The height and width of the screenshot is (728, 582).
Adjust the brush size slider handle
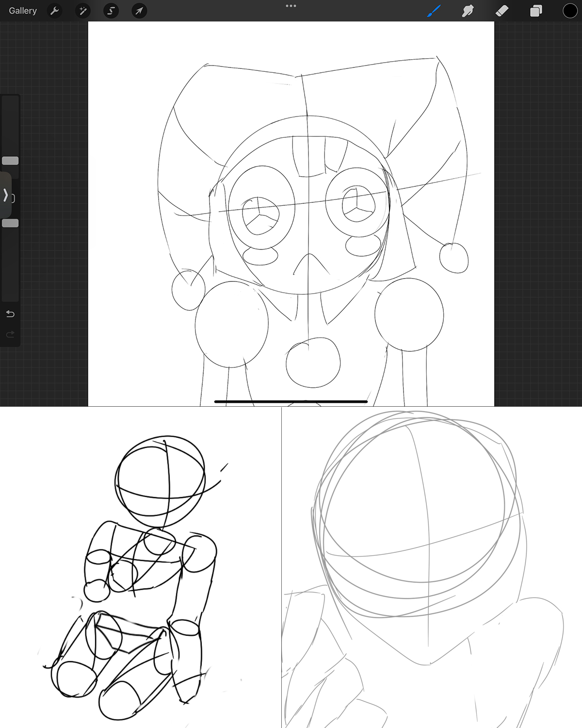10,161
